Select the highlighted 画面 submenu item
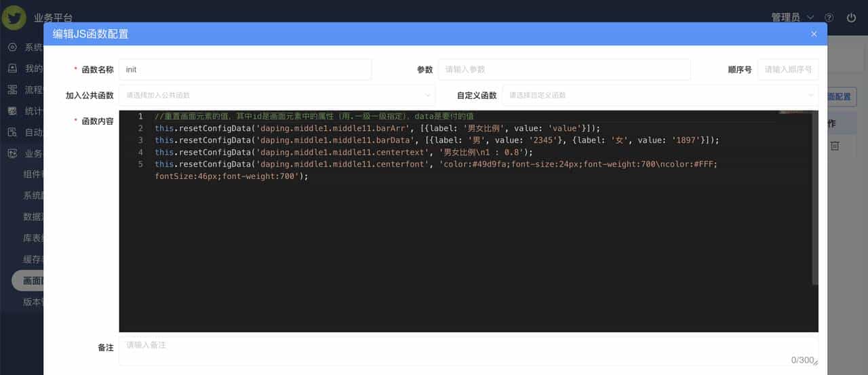This screenshot has height=375, width=868. coord(28,281)
